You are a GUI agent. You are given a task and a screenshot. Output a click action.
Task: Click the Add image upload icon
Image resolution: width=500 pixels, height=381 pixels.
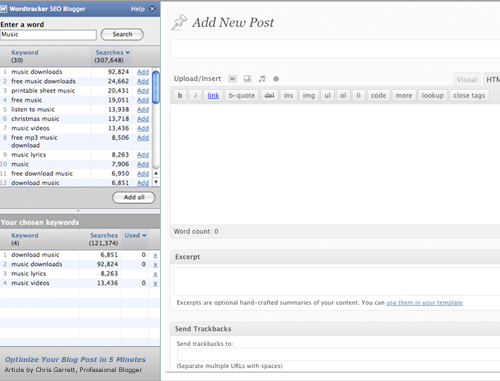[x=232, y=79]
